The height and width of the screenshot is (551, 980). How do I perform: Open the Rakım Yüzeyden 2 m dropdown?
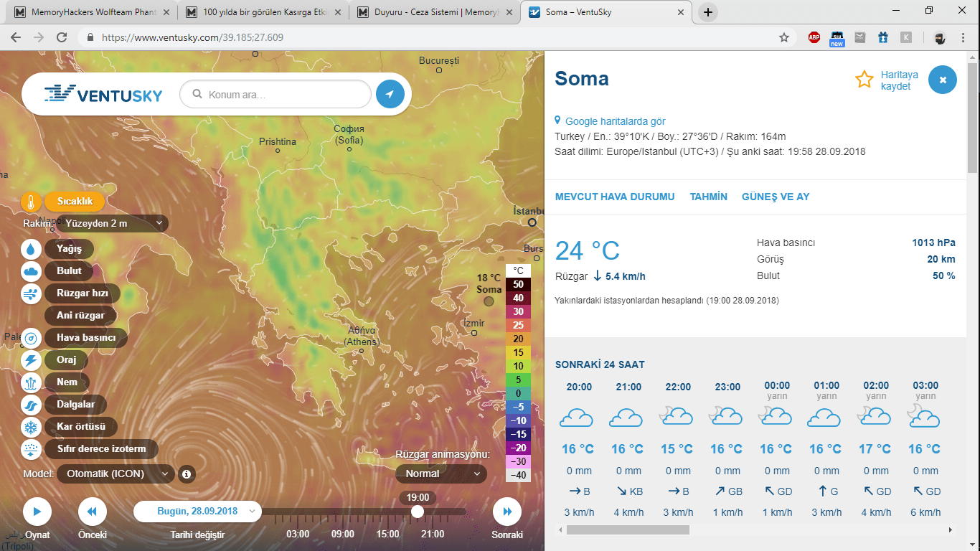pos(112,224)
